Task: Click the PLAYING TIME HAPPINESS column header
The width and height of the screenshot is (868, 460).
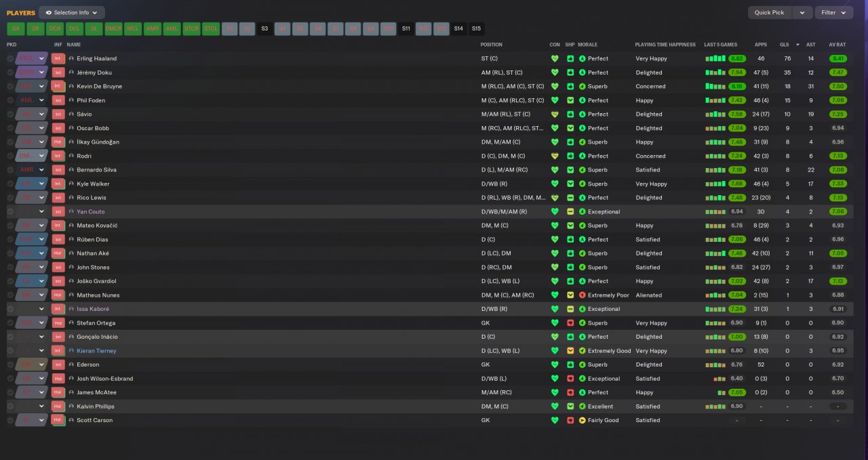Action: (665, 45)
